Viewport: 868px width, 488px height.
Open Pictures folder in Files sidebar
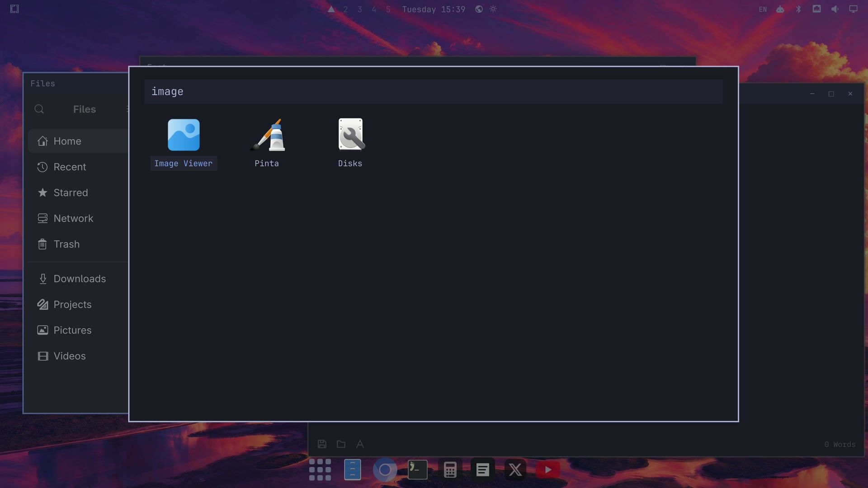click(x=78, y=330)
